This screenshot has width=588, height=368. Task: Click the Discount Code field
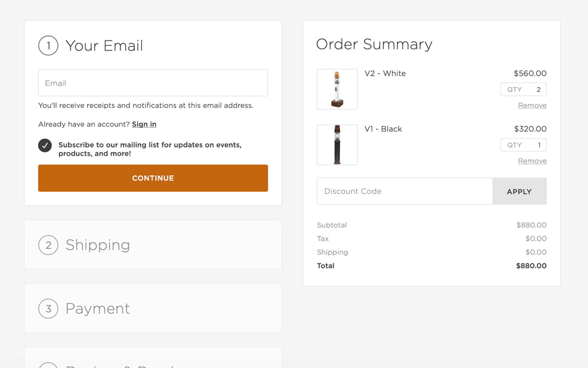click(405, 191)
